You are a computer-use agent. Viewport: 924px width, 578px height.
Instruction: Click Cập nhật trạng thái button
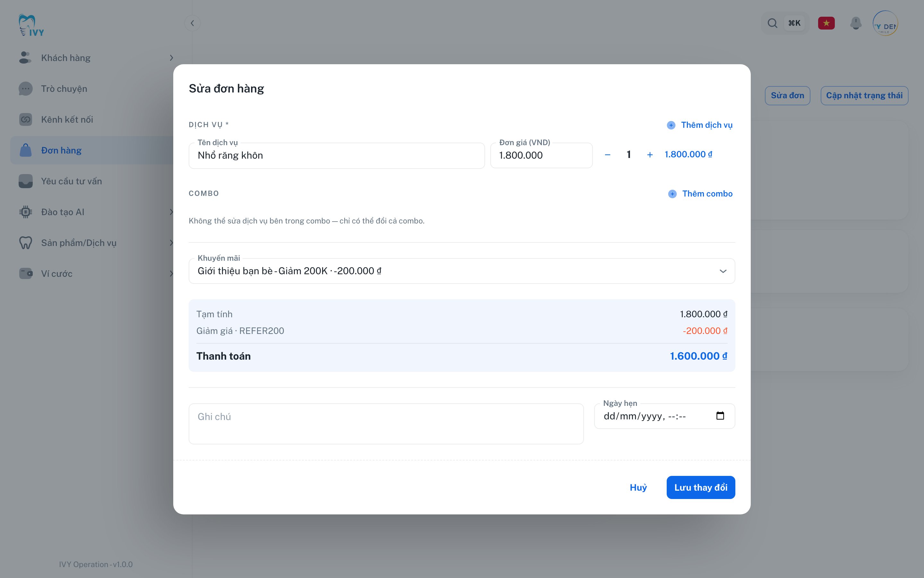(x=864, y=96)
